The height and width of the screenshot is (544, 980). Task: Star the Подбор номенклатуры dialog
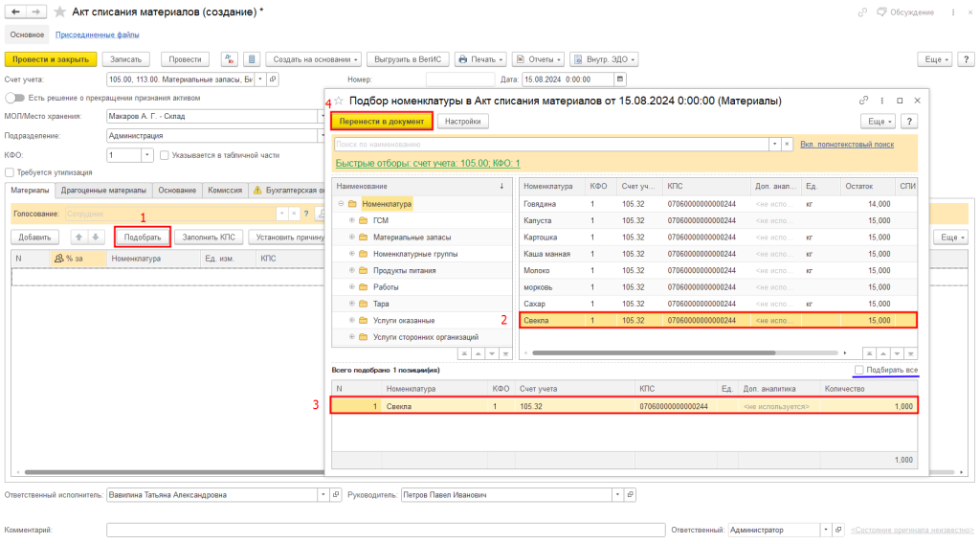pyautogui.click(x=338, y=101)
